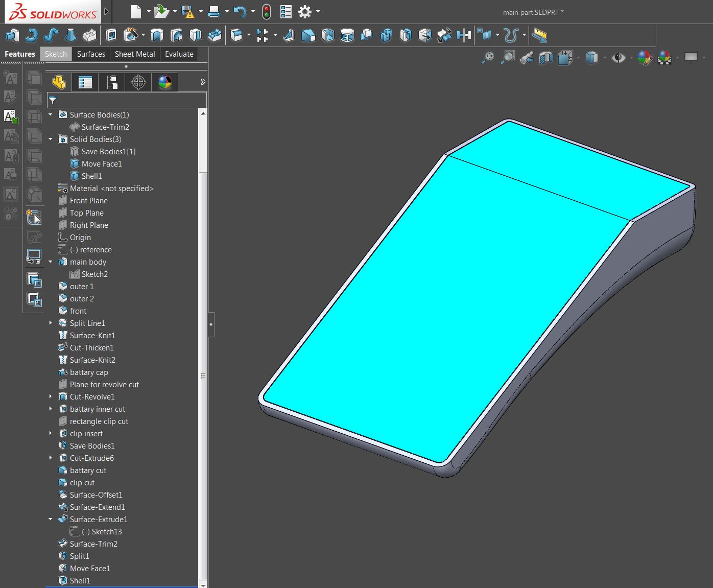Image resolution: width=713 pixels, height=588 pixels.
Task: Expand the Cut-Revolve1 feature
Action: click(51, 397)
